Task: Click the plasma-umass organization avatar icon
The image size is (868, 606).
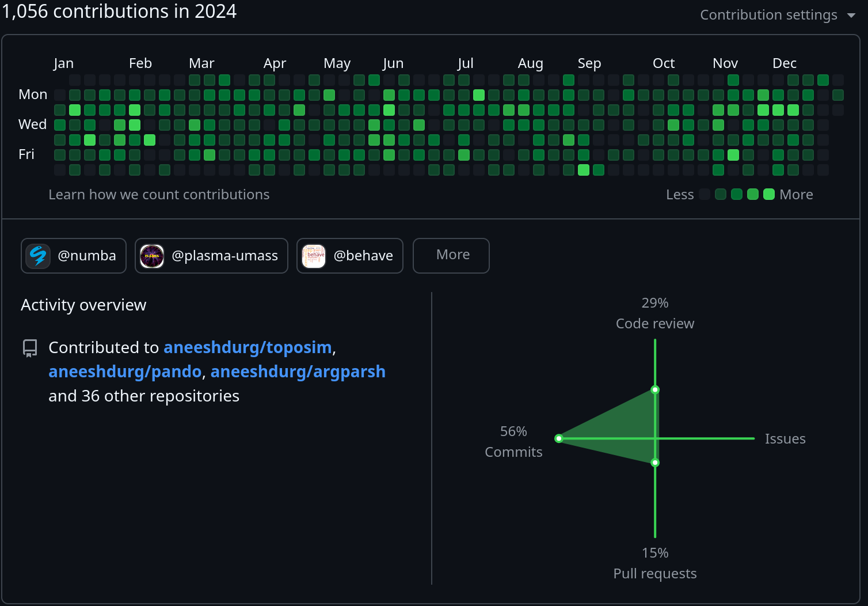Action: (152, 256)
